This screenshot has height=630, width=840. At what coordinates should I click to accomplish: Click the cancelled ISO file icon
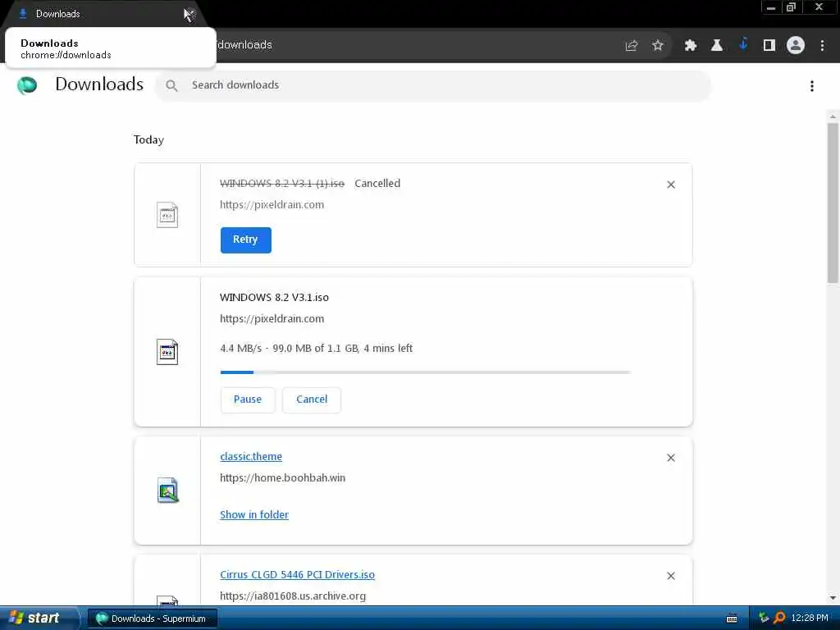pos(167,215)
